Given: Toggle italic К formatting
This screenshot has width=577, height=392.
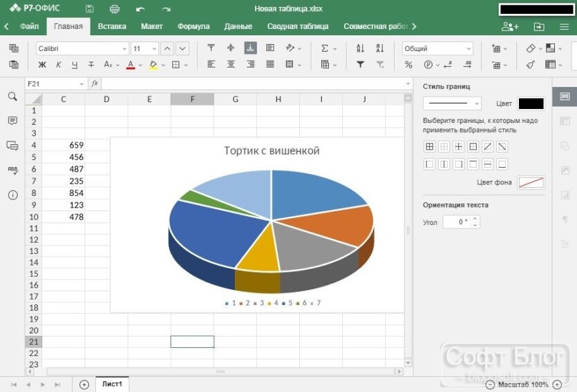Looking at the screenshot, I should click(58, 65).
